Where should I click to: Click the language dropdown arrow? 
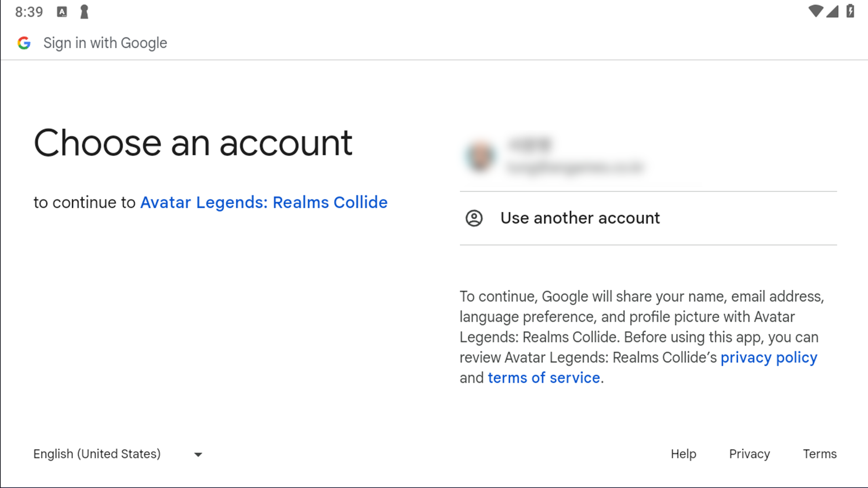pos(198,454)
